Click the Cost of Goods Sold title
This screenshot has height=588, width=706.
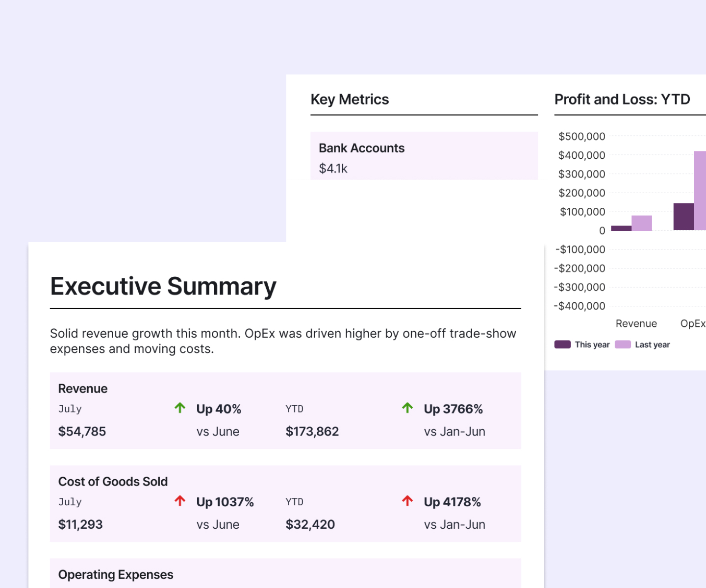pos(113,482)
